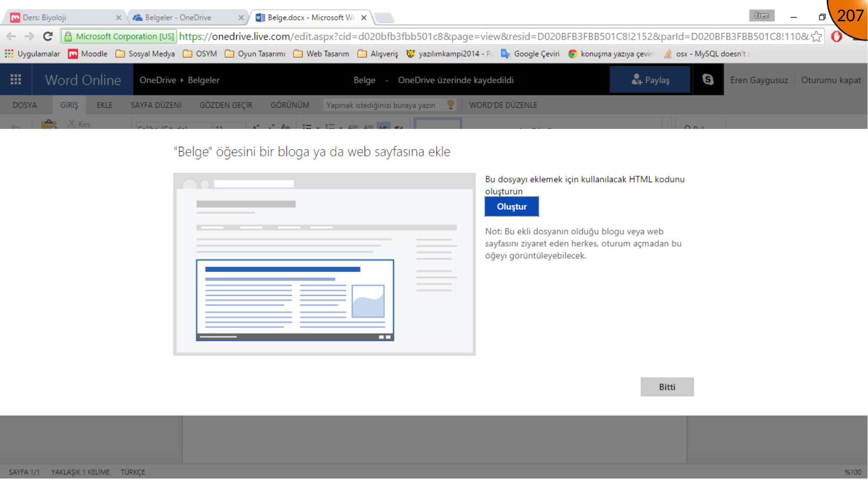Reload the page
This screenshot has width=868, height=488.
click(x=48, y=36)
